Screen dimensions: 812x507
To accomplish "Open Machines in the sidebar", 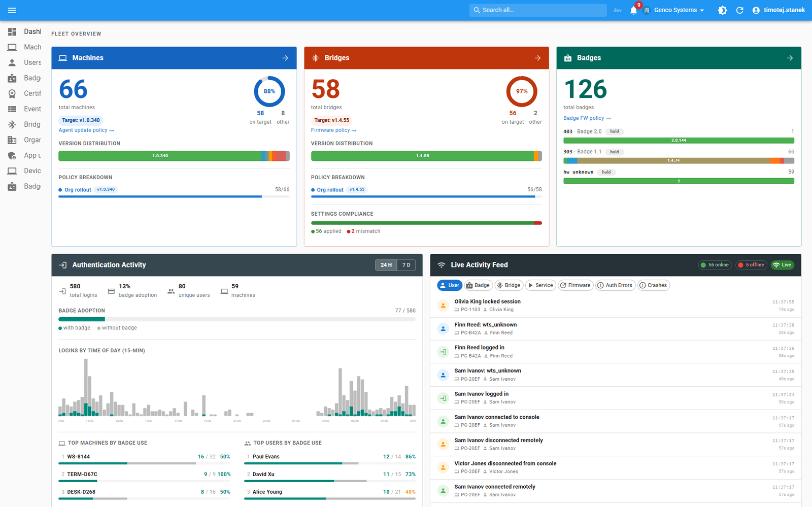I will (24, 47).
